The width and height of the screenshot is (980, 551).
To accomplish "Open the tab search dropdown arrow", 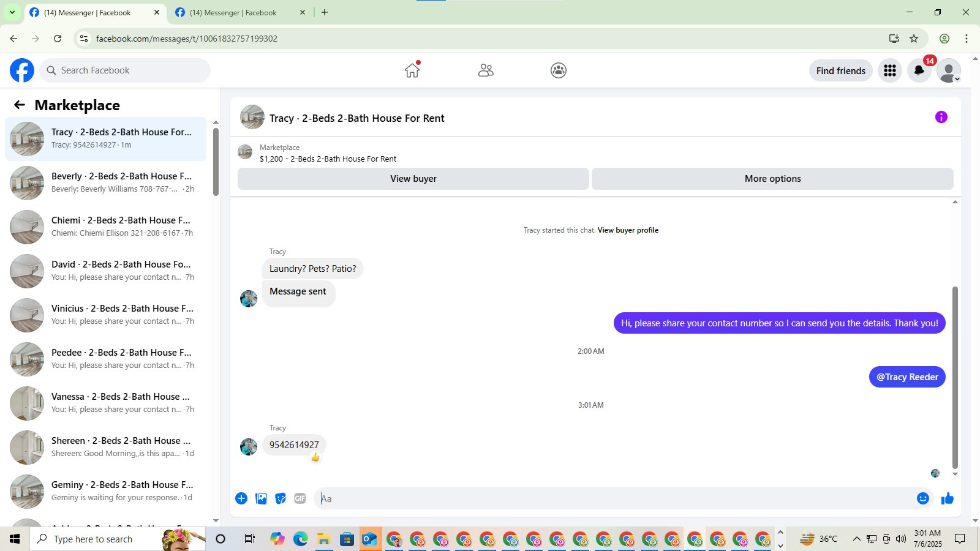I will click(12, 12).
